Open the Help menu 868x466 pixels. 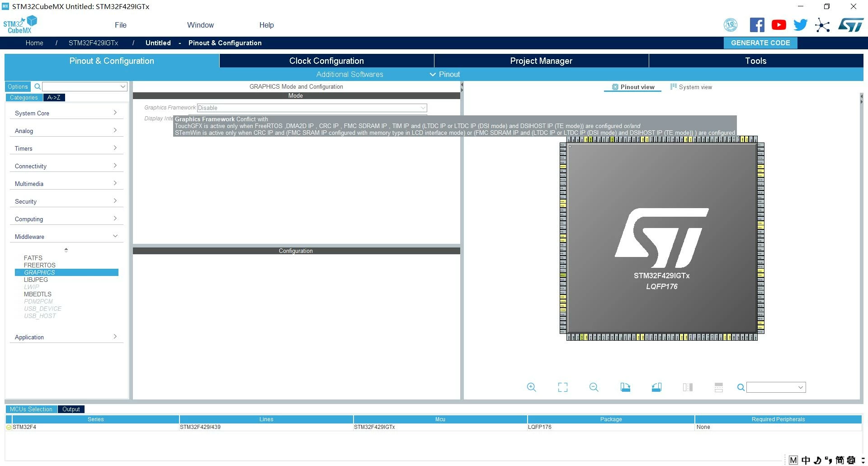(267, 25)
